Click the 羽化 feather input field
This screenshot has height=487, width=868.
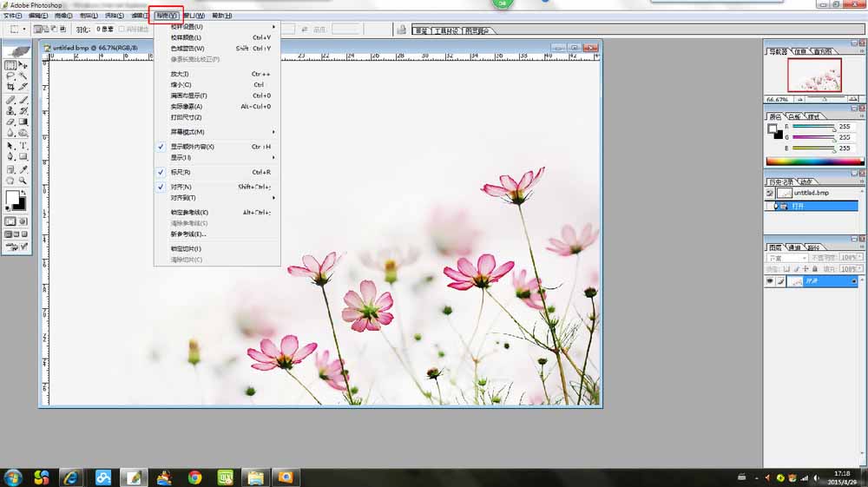click(104, 30)
